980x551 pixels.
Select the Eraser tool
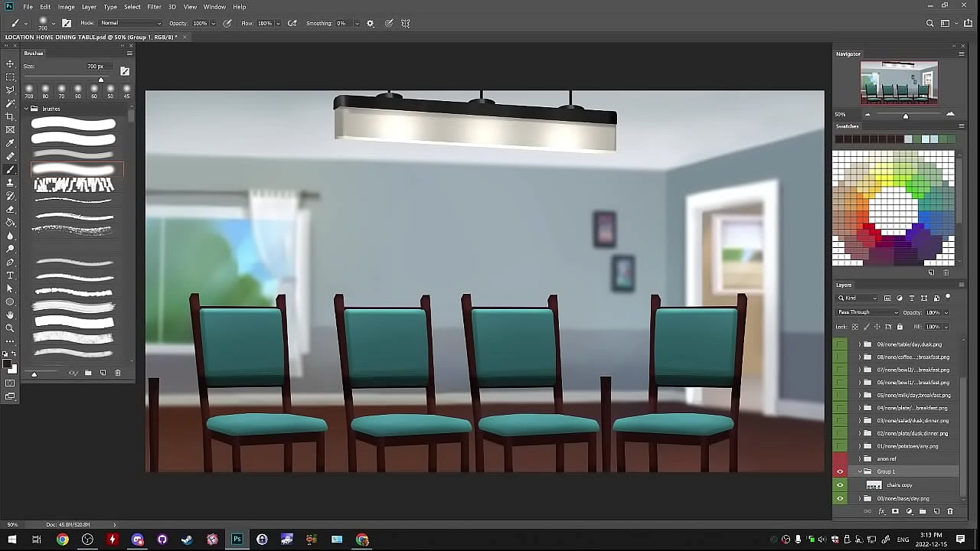tap(10, 209)
